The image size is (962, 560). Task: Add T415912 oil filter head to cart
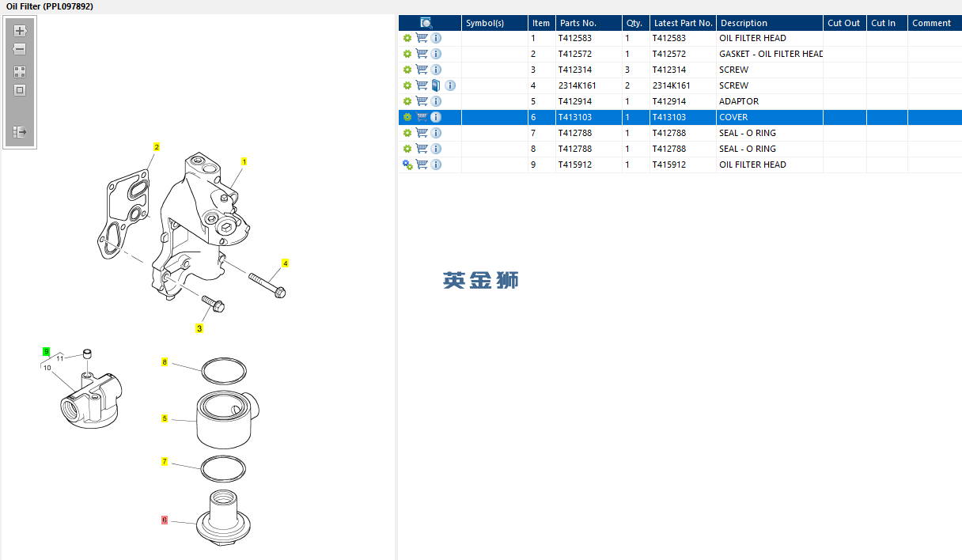(x=422, y=165)
